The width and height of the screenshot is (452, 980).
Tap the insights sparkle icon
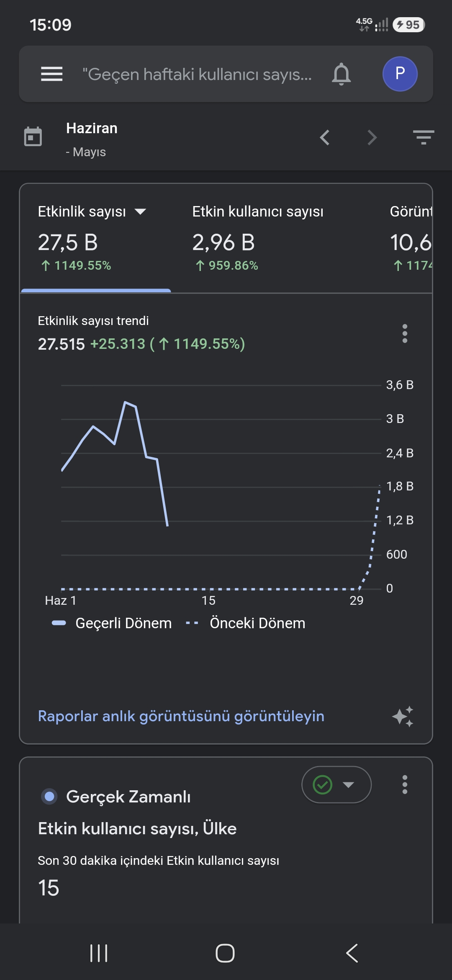coord(403,717)
